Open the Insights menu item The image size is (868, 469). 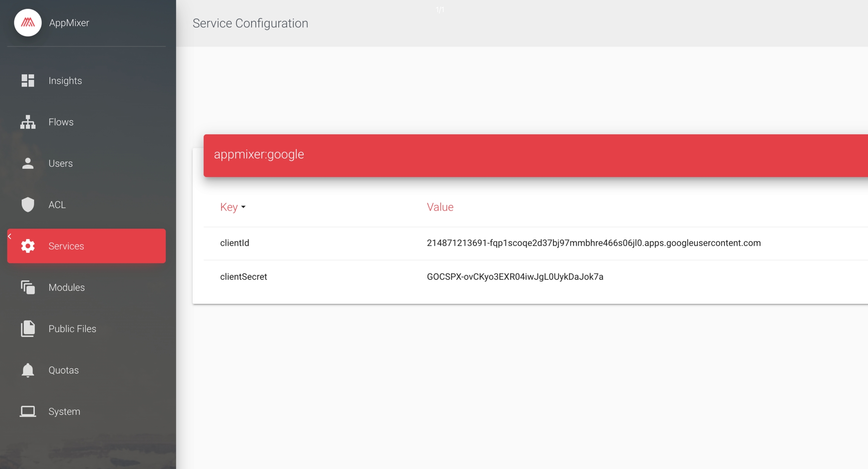click(x=65, y=81)
